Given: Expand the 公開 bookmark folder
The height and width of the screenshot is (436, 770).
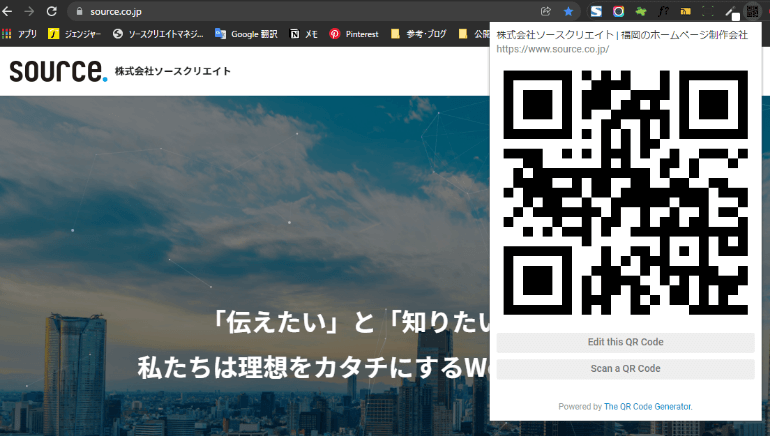Looking at the screenshot, I should click(474, 34).
